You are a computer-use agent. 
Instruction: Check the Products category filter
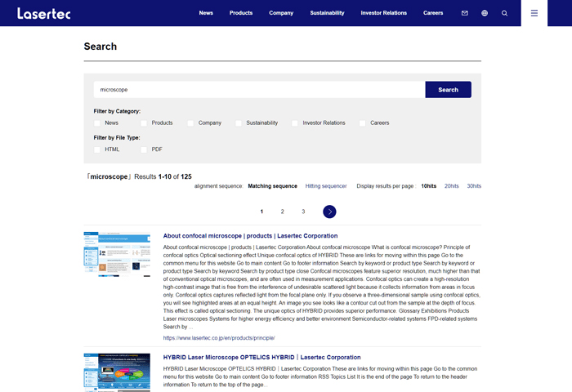coord(144,123)
